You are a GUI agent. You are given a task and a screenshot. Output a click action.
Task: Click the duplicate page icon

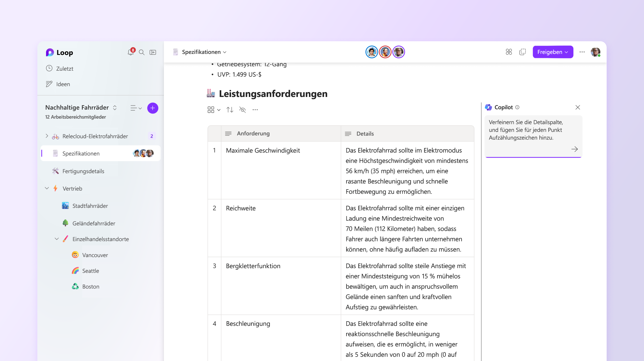523,52
